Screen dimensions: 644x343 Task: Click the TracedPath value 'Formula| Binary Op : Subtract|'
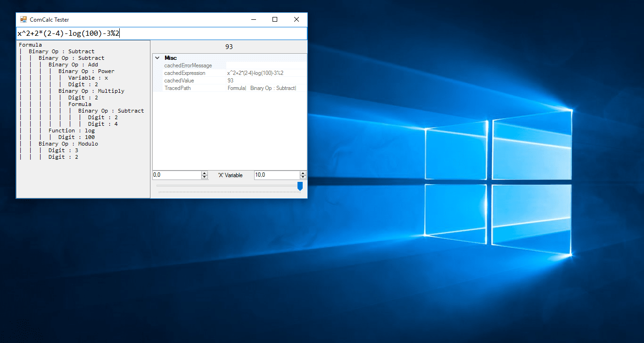(262, 88)
